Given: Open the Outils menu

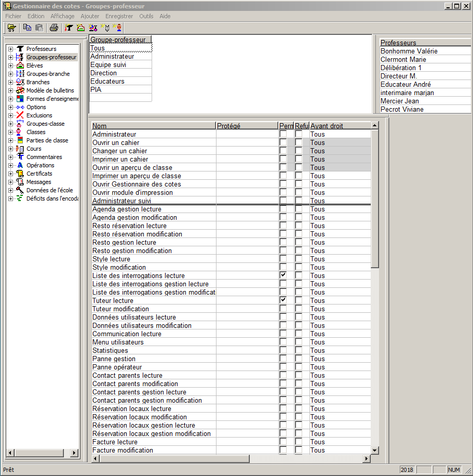Looking at the screenshot, I should click(146, 16).
